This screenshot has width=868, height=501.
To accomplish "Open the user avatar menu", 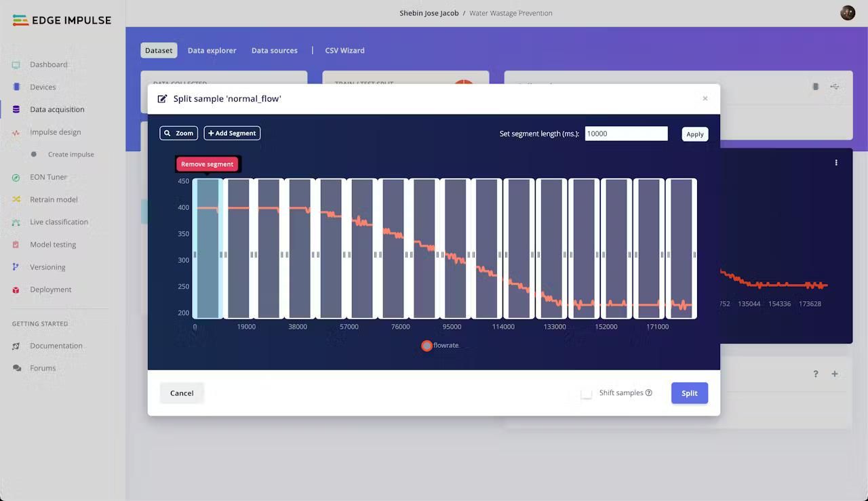I will [x=848, y=13].
